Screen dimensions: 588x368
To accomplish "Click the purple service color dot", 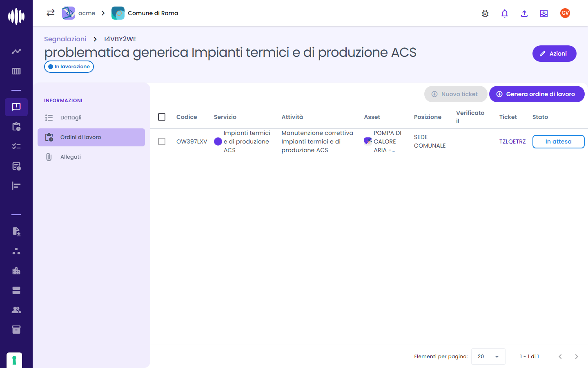I will point(218,141).
